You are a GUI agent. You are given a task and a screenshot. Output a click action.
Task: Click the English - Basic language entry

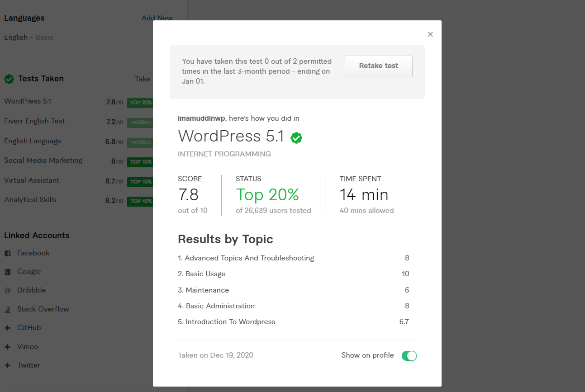click(29, 38)
